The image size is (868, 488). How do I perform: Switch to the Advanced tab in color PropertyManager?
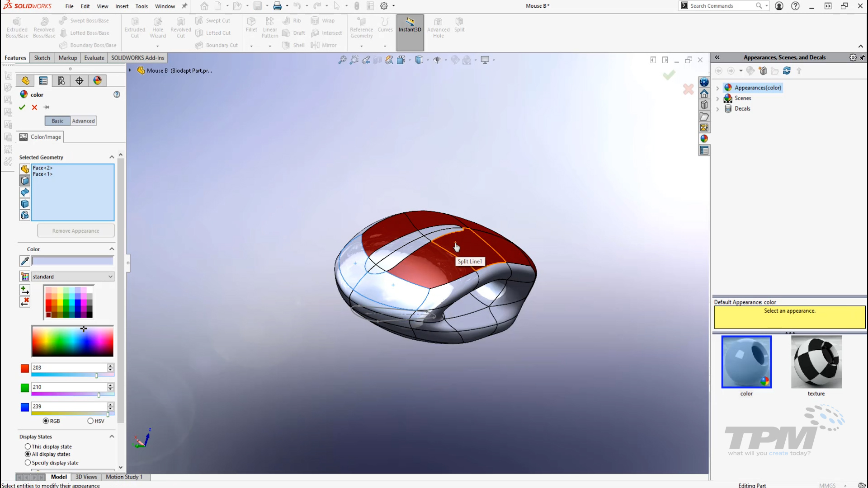coord(83,121)
